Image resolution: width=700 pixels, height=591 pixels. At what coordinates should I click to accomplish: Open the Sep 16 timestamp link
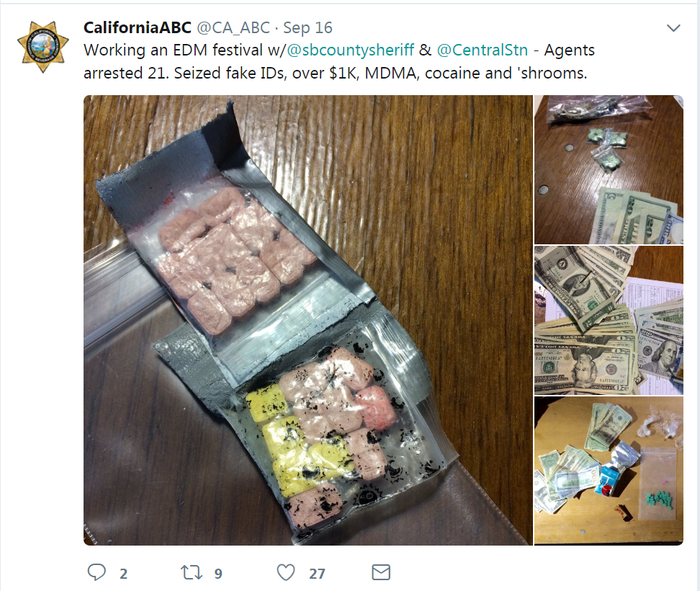[x=308, y=27]
